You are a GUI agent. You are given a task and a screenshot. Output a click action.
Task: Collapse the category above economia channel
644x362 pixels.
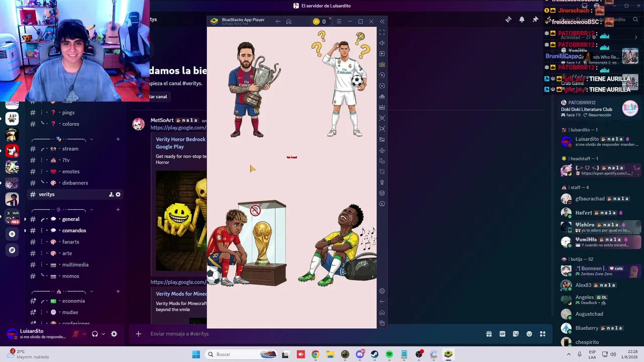tap(62, 292)
